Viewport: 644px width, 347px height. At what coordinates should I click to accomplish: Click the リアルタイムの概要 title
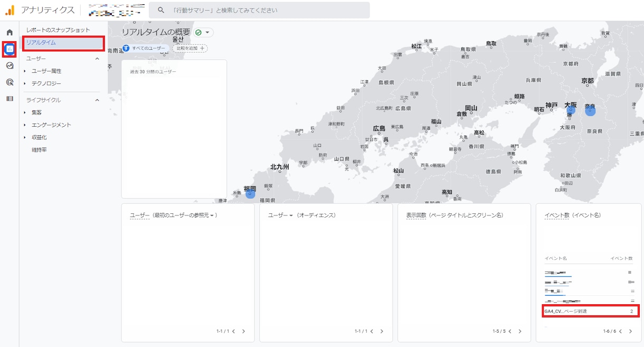click(156, 32)
